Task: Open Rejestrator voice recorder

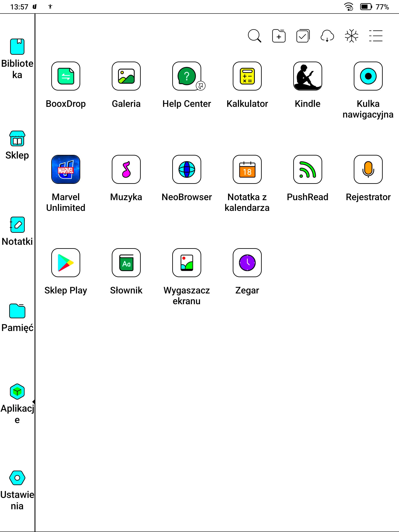Action: (368, 169)
